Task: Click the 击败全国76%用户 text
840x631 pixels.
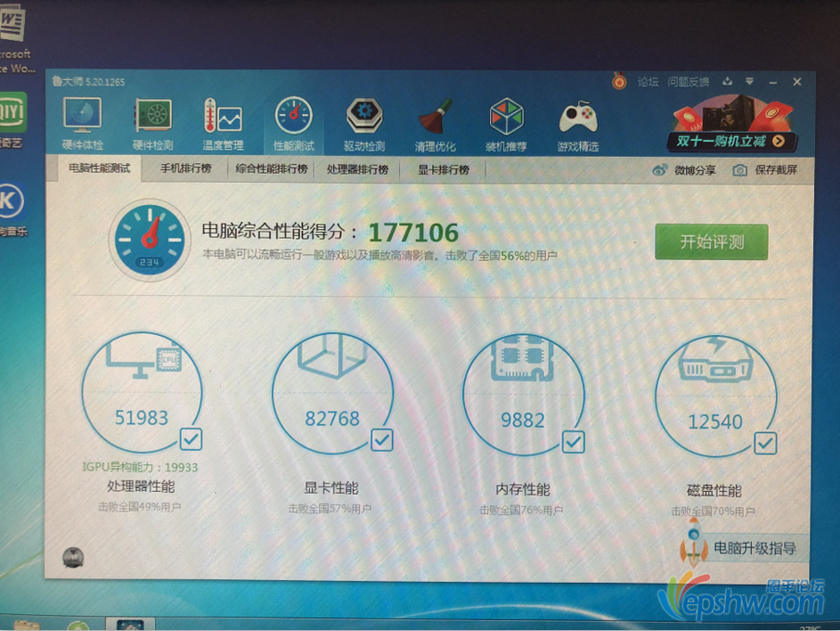Action: pyautogui.click(x=522, y=510)
